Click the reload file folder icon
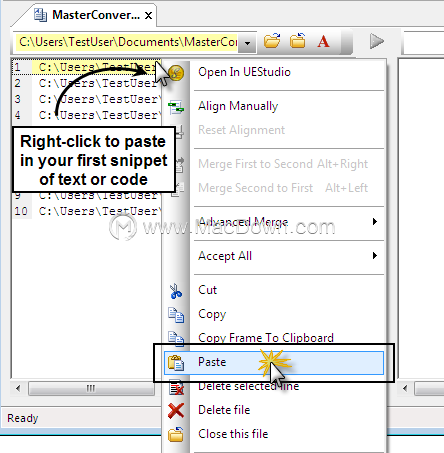444x453 pixels. [x=297, y=41]
